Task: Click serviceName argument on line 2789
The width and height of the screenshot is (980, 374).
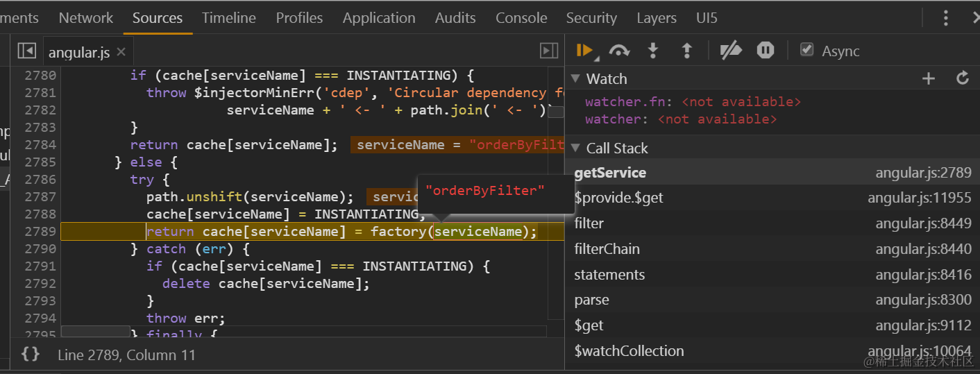Action: pyautogui.click(x=478, y=232)
